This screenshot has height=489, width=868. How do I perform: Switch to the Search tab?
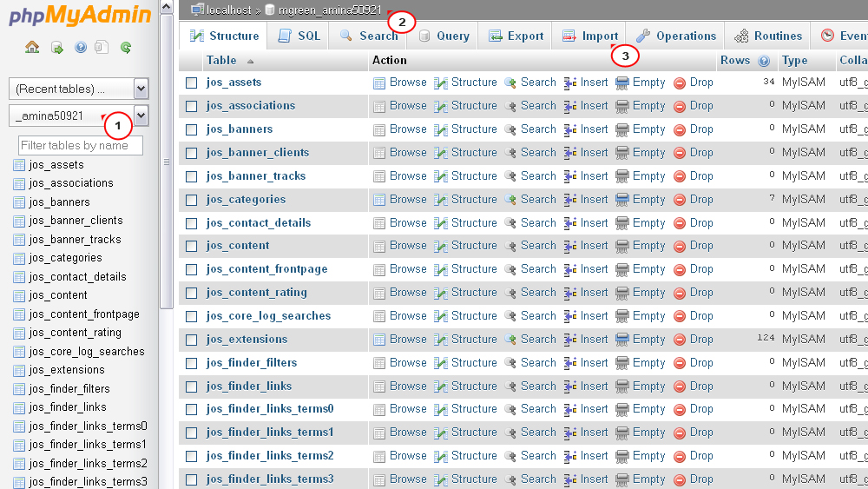coord(369,36)
